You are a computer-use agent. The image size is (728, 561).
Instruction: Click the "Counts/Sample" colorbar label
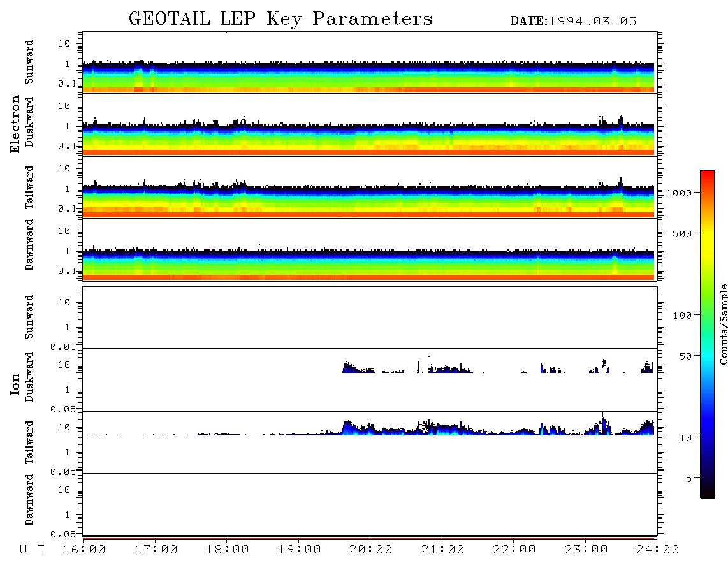(723, 324)
